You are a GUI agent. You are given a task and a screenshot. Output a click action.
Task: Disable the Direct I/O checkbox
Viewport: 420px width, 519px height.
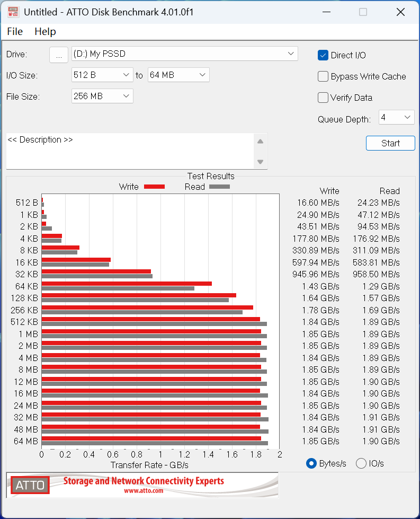[323, 55]
